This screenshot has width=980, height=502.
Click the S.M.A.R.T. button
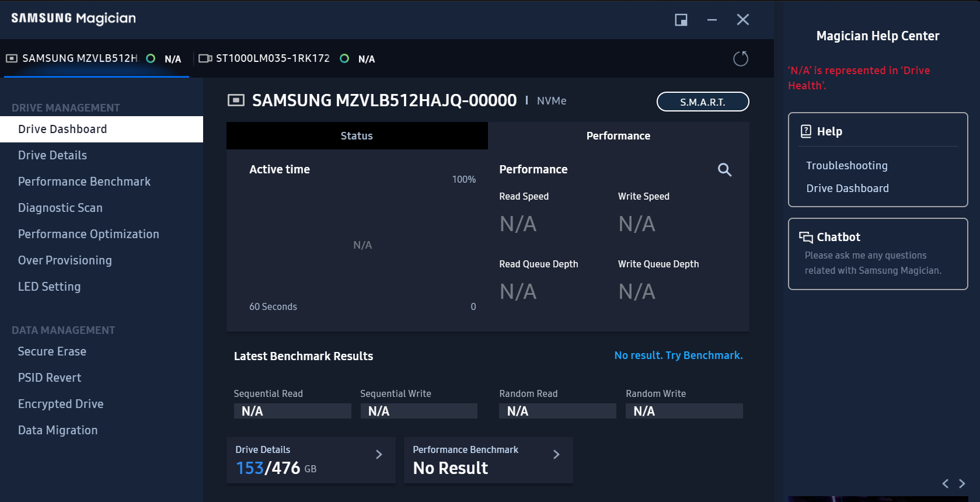click(703, 102)
